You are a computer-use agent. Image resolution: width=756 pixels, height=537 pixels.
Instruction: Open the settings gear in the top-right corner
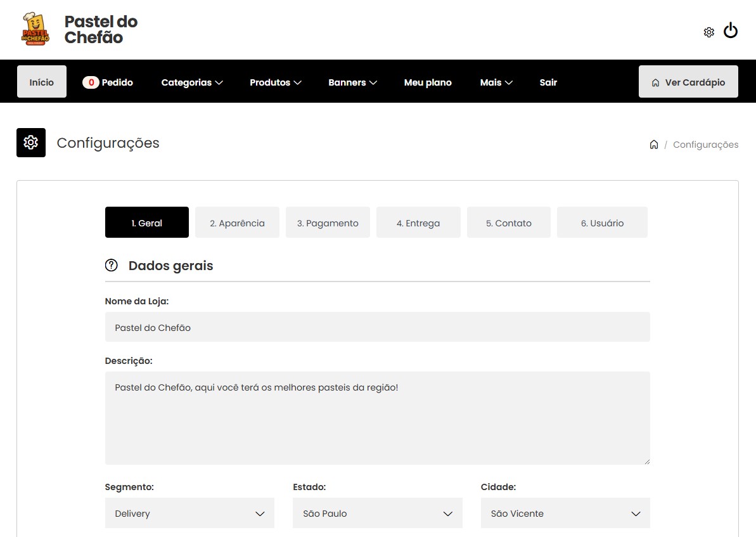click(x=708, y=32)
